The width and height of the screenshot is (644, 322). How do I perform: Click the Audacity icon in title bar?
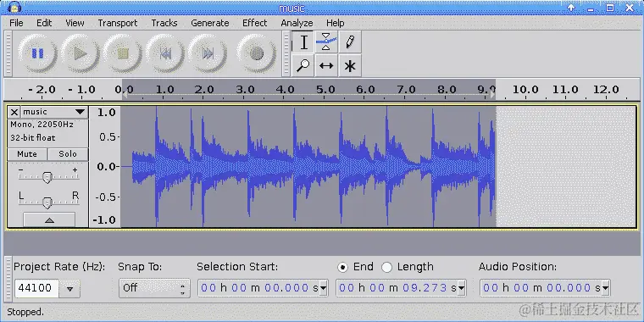click(14, 8)
